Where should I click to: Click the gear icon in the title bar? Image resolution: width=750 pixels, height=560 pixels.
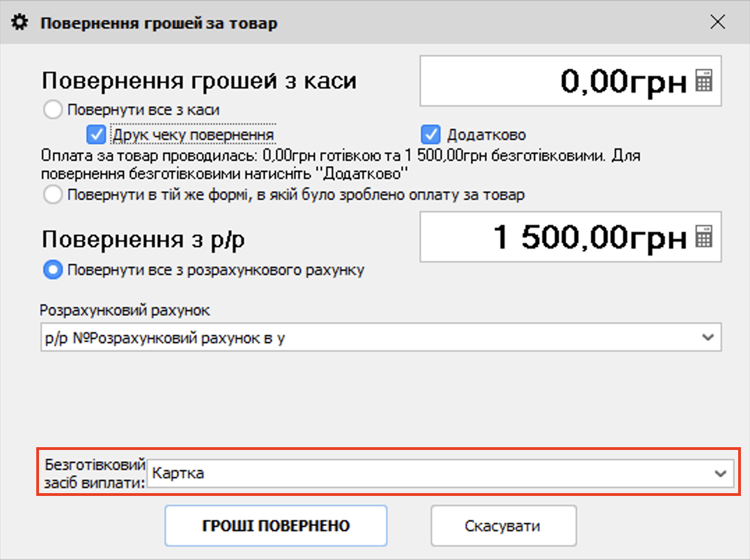coord(20,23)
